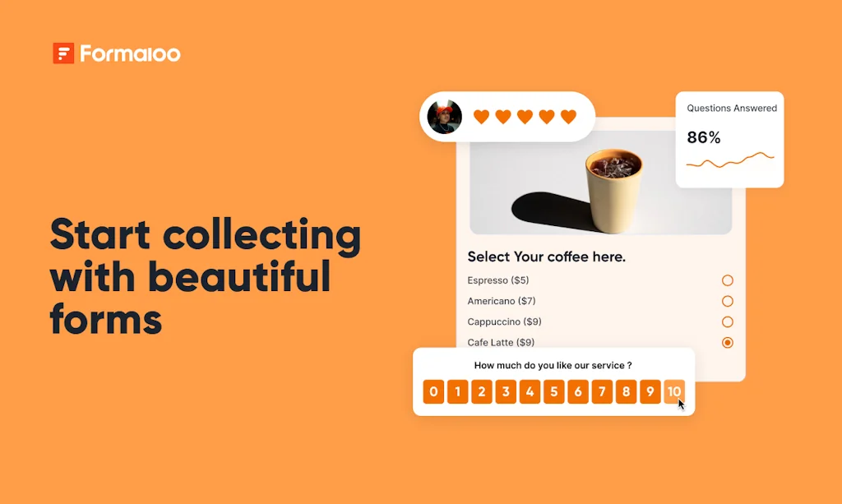Click the second heart rating icon
Viewport: 842px width, 504px height.
coord(503,117)
